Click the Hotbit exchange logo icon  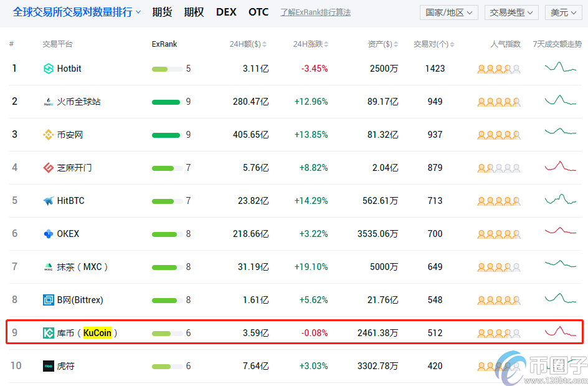pyautogui.click(x=49, y=69)
